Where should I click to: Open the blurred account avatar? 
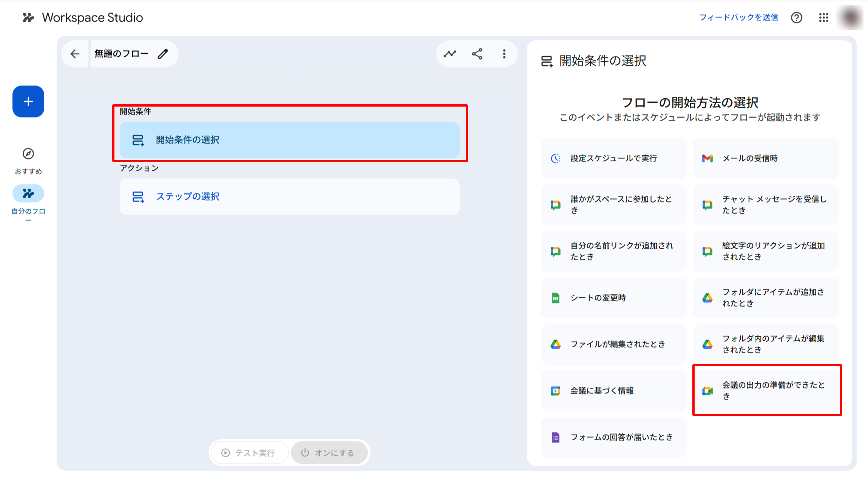850,17
